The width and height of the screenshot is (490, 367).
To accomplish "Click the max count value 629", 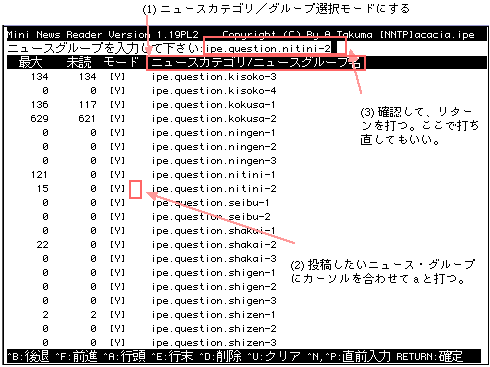I will [x=39, y=119].
